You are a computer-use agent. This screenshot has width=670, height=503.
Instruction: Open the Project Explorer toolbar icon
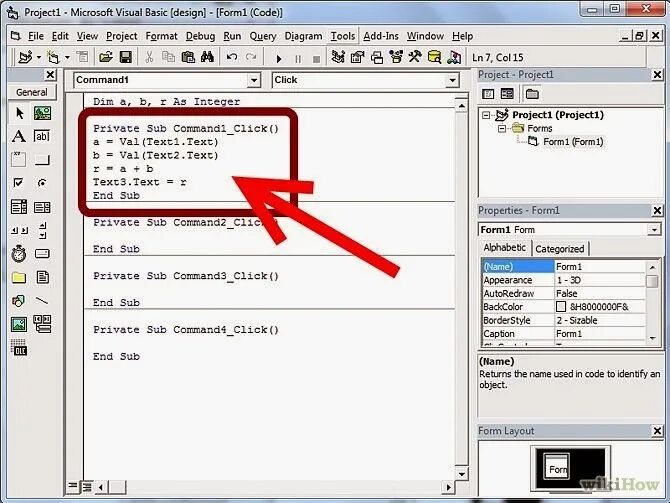(338, 57)
